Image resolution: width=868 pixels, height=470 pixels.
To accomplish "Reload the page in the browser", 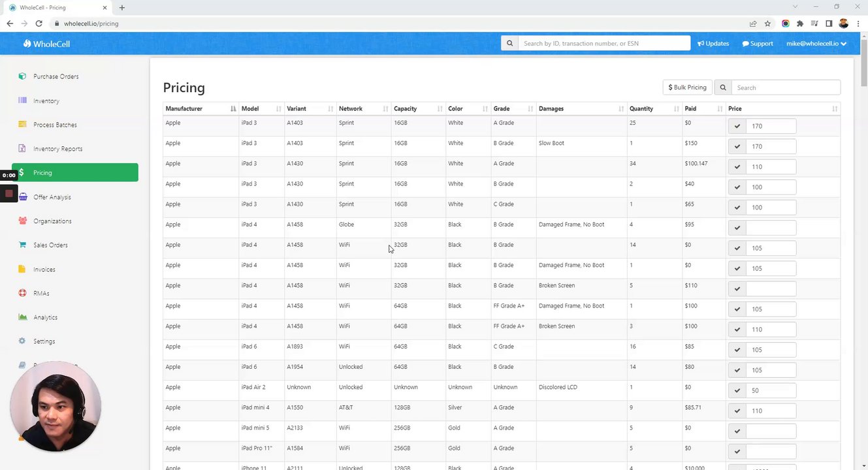I will (x=39, y=23).
